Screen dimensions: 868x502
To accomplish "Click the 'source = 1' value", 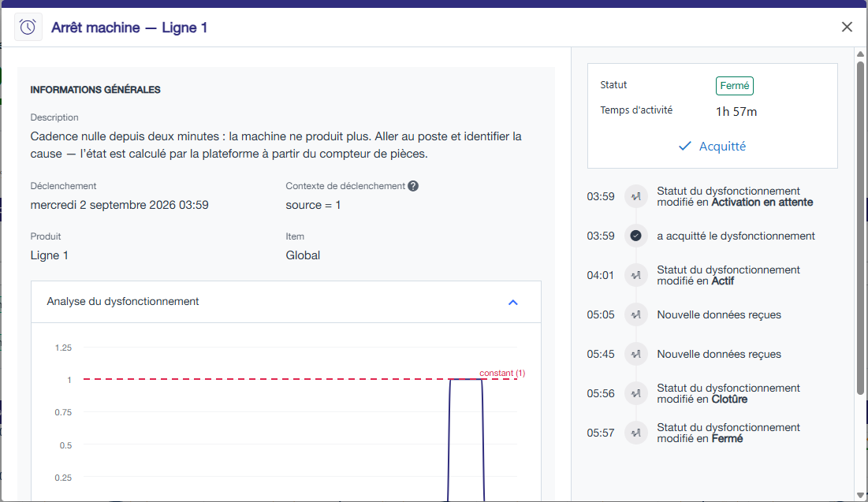I will [313, 205].
